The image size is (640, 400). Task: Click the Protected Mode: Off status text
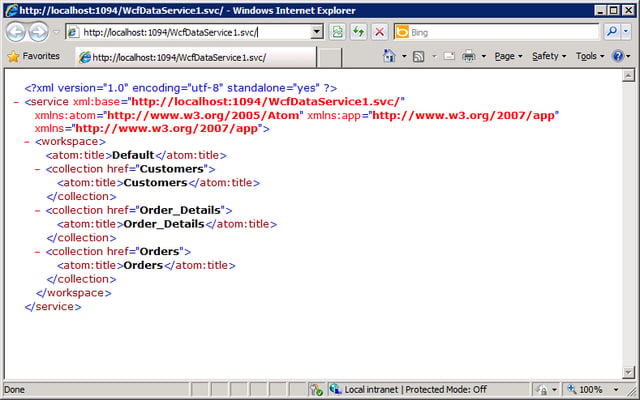pos(446,390)
